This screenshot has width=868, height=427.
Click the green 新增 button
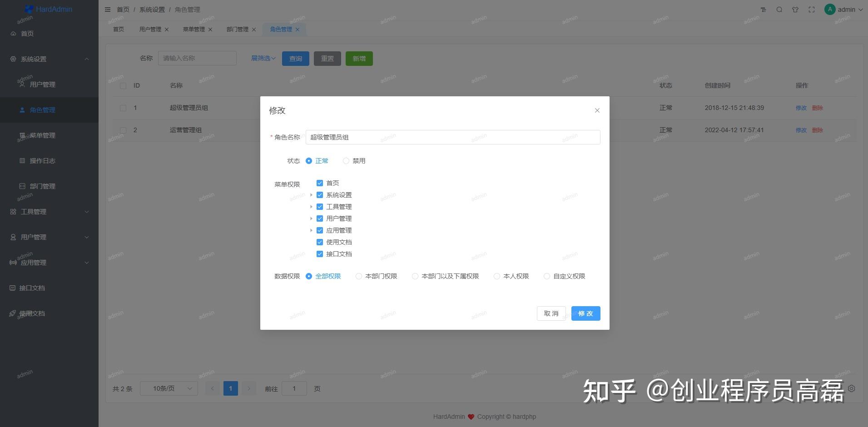359,58
